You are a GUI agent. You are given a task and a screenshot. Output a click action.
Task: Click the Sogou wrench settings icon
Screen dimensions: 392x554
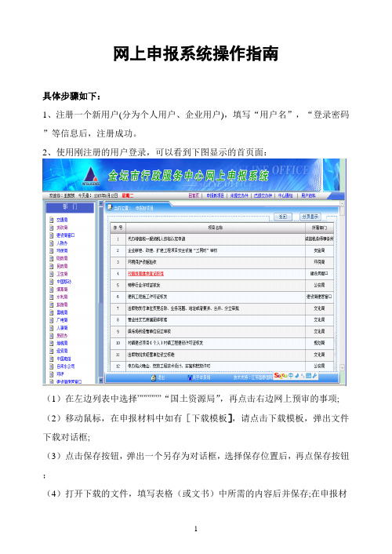[314, 376]
